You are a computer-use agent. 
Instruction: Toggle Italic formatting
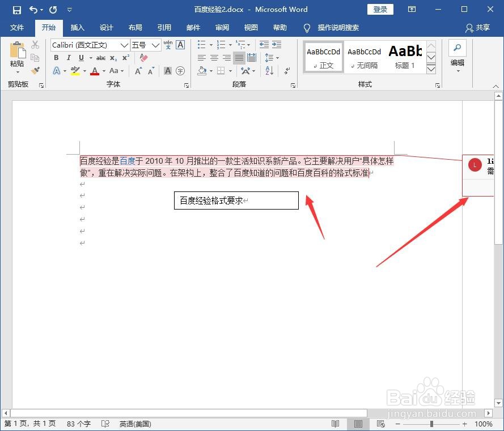pyautogui.click(x=69, y=58)
